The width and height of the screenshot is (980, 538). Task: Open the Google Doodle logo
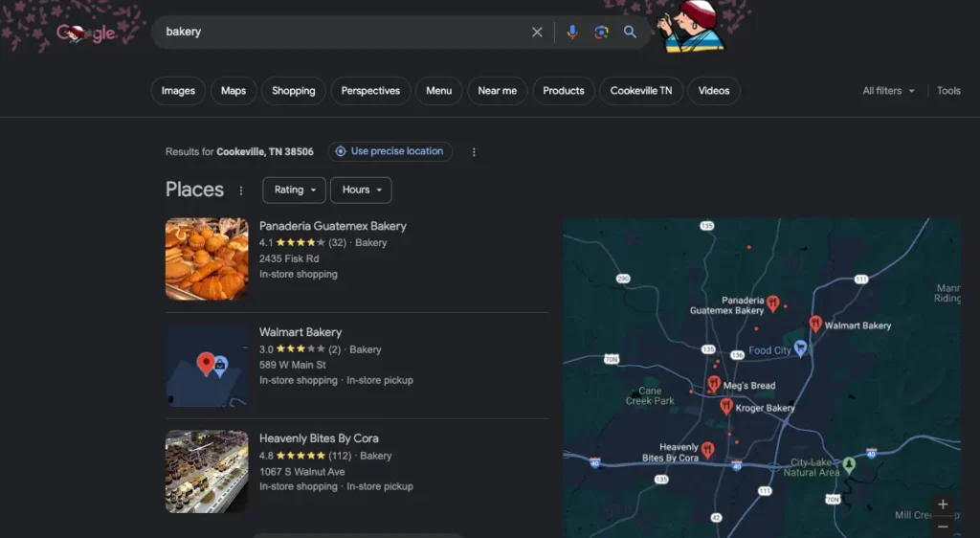[x=85, y=33]
